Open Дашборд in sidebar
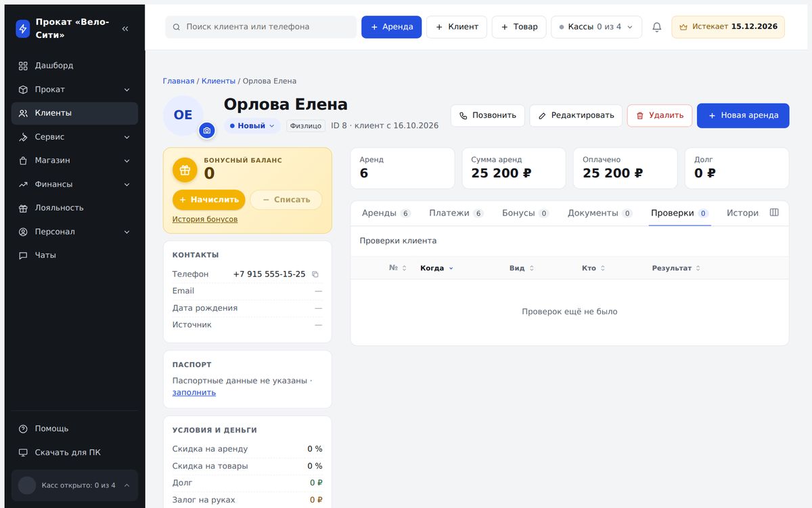 click(74, 66)
